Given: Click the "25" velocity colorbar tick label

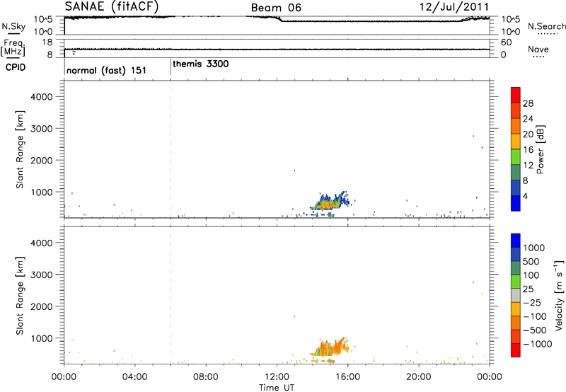Looking at the screenshot, I should [x=529, y=289].
